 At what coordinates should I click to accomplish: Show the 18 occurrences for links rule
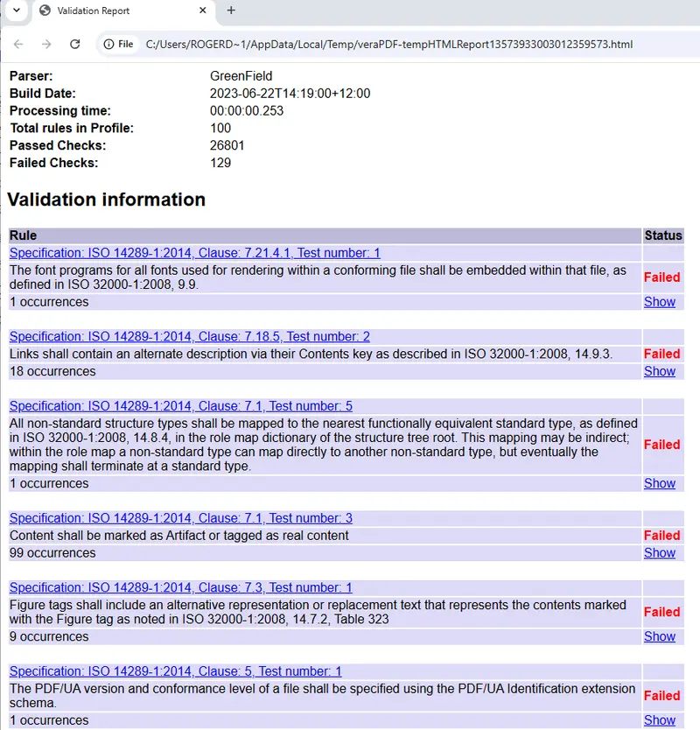[x=660, y=371]
